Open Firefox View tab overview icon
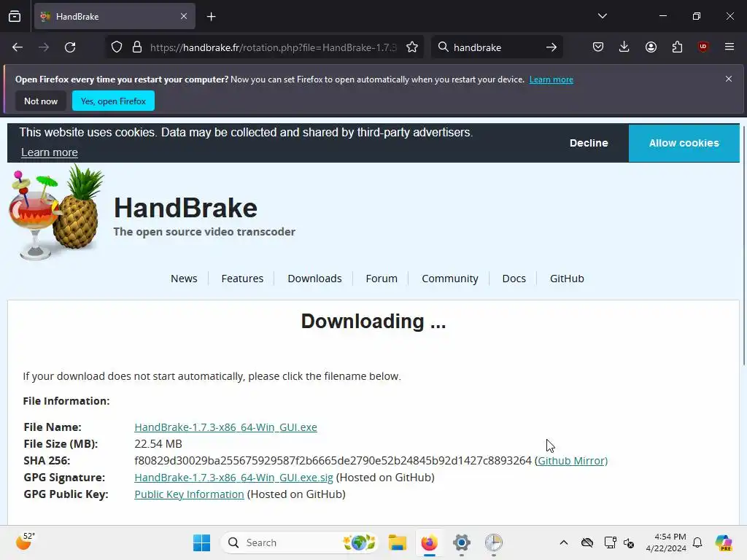Screen dimensions: 747x560 [15, 16]
